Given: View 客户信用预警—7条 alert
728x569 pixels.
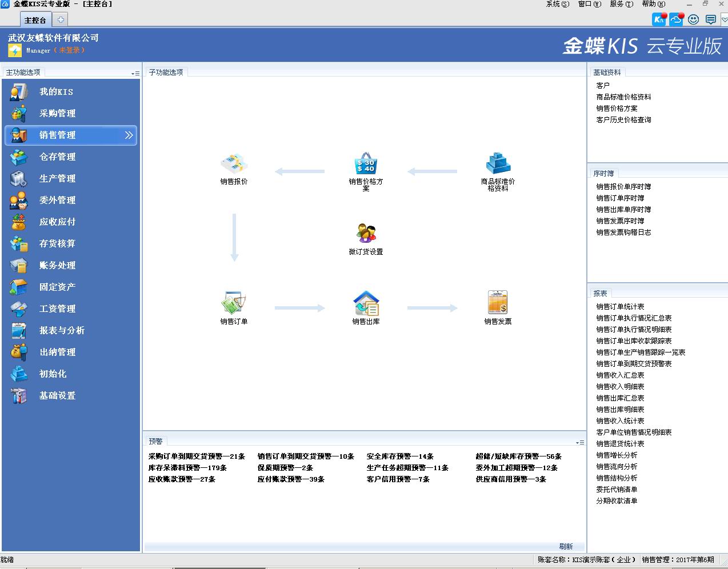Looking at the screenshot, I should (398, 479).
